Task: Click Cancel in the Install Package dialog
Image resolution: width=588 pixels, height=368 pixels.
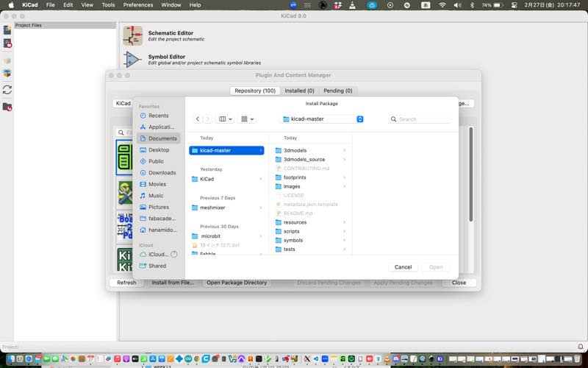Action: point(403,267)
